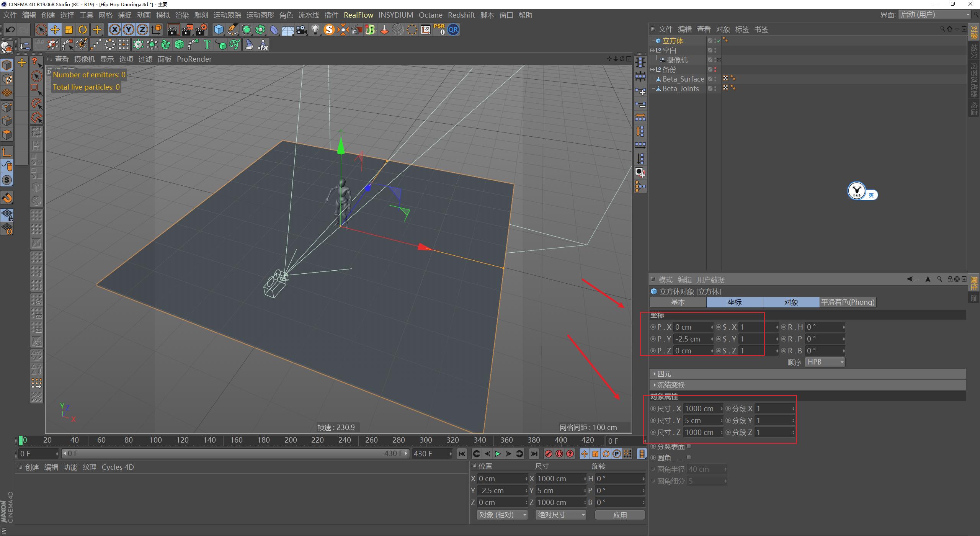This screenshot has height=536, width=980.
Task: Click the QR toolbar icon
Action: [x=453, y=29]
